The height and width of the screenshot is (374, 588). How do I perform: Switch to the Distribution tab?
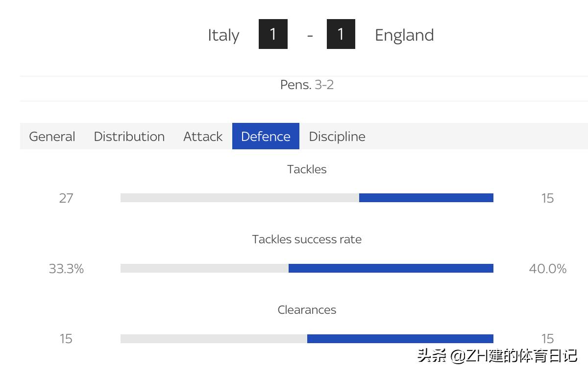point(129,137)
